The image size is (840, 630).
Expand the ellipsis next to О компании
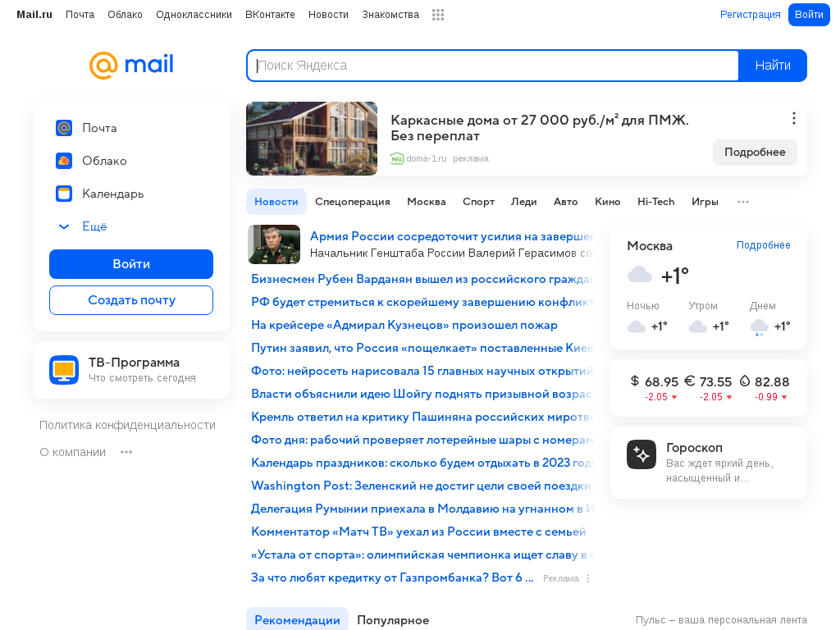[126, 452]
